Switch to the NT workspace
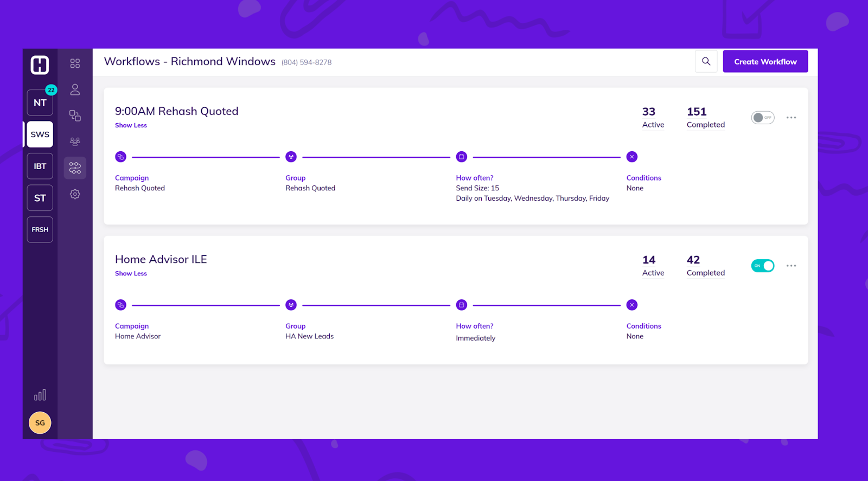 [x=40, y=102]
